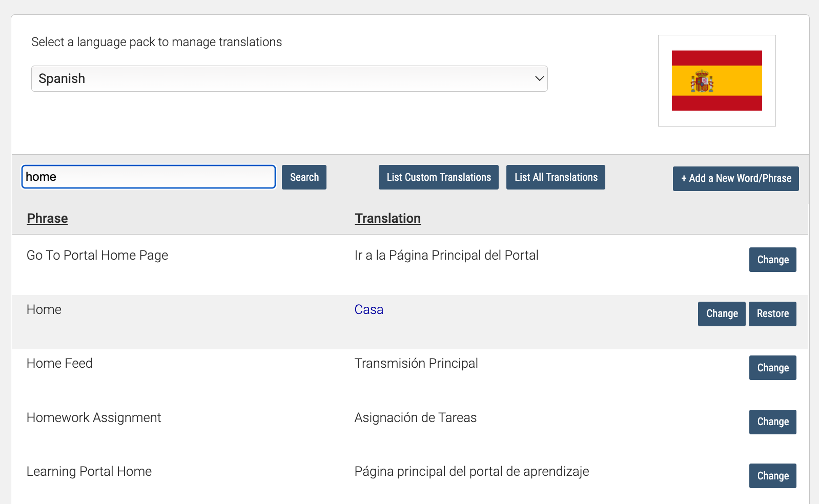Restore default translation for the Home row
This screenshot has height=504, width=819.
(772, 314)
